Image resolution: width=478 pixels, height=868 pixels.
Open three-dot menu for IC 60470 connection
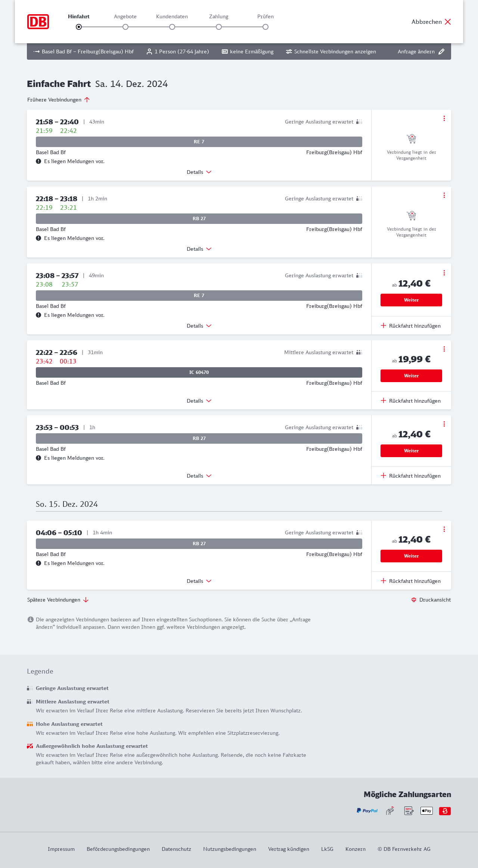click(444, 349)
